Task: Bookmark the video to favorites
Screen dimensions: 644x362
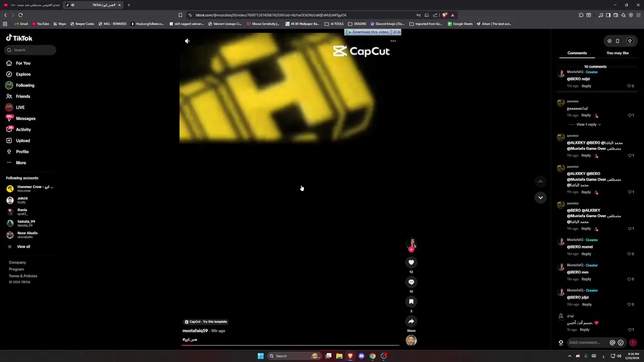Action: [x=411, y=302]
